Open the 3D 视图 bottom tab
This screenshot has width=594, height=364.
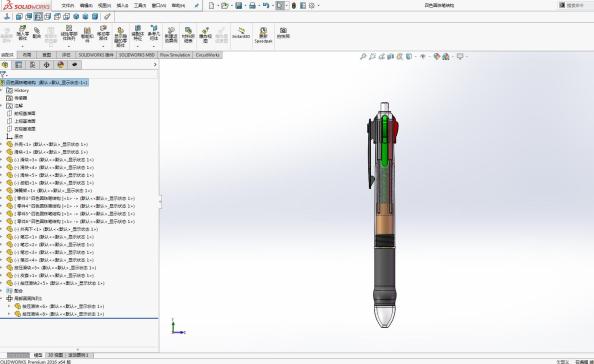click(x=55, y=355)
